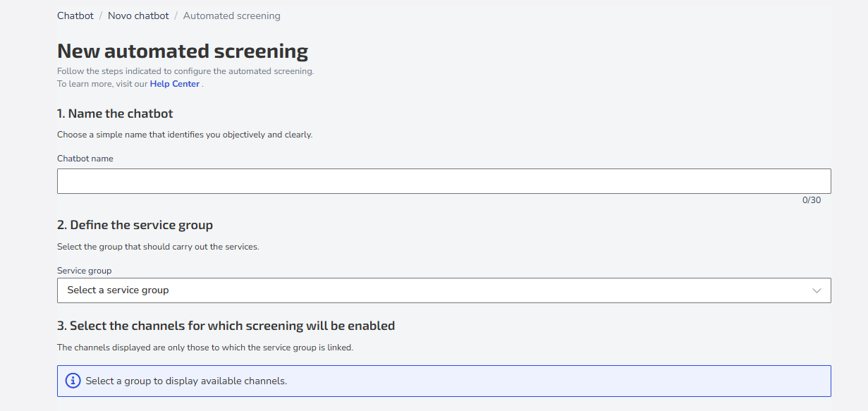This screenshot has width=868, height=411.
Task: Click 'The channels displayed are only those' text
Action: 205,348
